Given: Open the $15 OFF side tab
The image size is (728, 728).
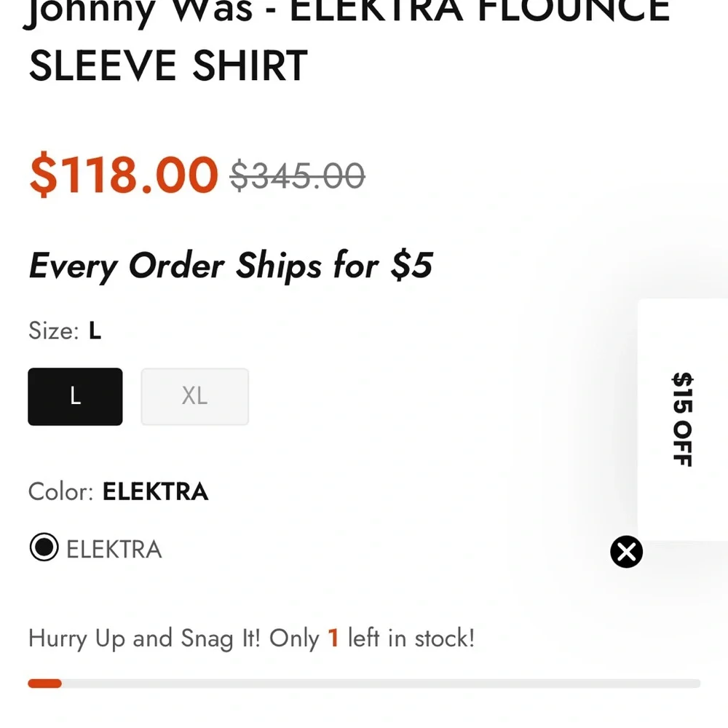Looking at the screenshot, I should coord(682,419).
